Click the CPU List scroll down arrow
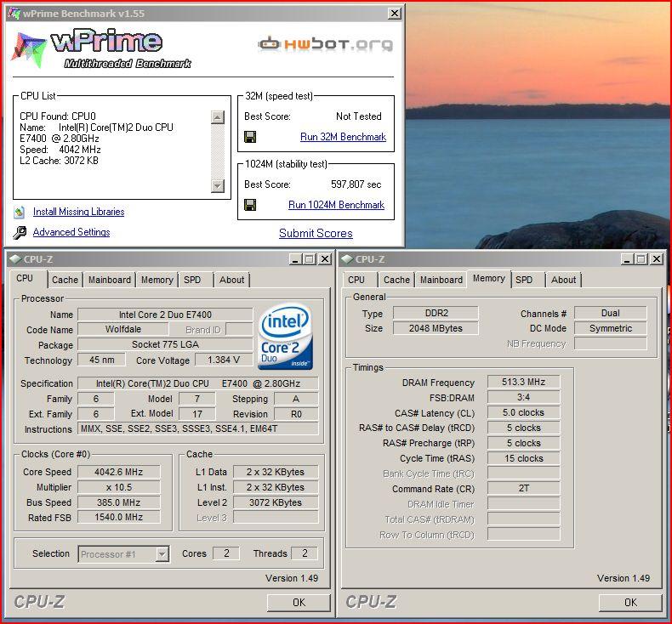The height and width of the screenshot is (624, 672). tap(218, 186)
